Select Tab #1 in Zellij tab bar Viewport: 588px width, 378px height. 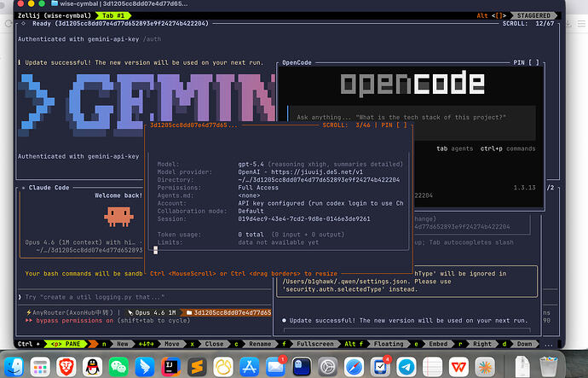pyautogui.click(x=113, y=15)
